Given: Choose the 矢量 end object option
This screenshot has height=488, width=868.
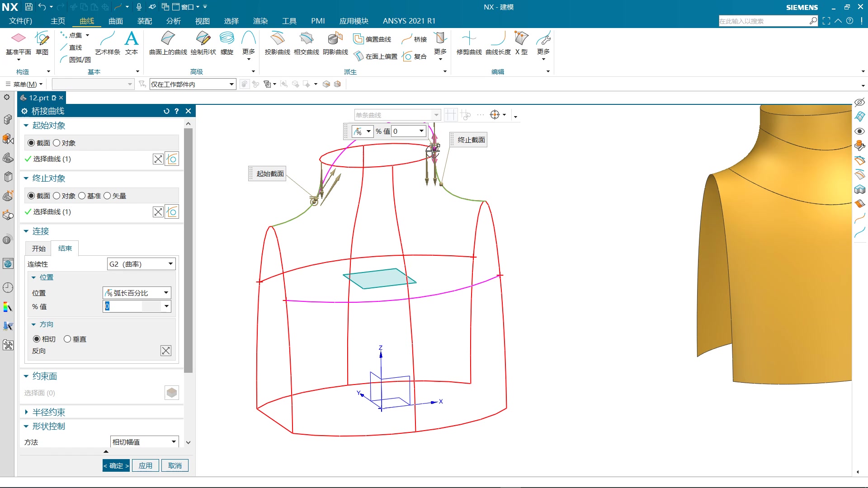Looking at the screenshot, I should pos(108,196).
